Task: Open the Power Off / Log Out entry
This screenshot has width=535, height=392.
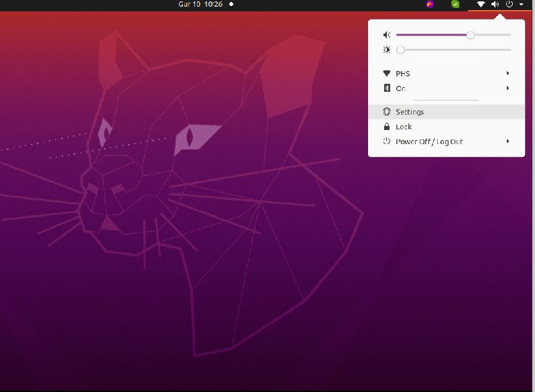Action: pos(447,141)
